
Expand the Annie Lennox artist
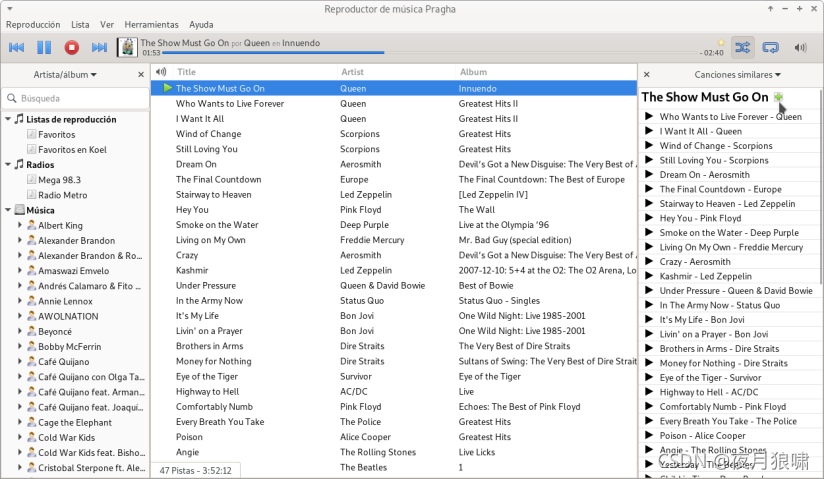pyautogui.click(x=19, y=301)
